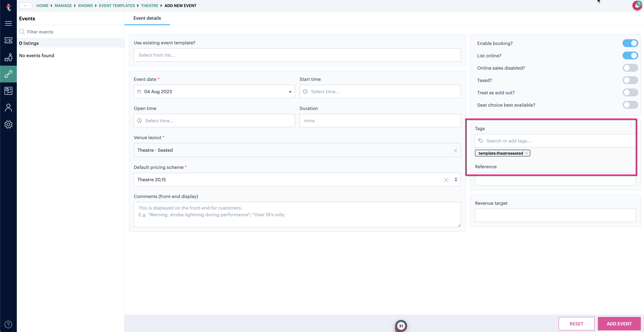
Task: Click the ADD EVENT button
Action: 619,324
